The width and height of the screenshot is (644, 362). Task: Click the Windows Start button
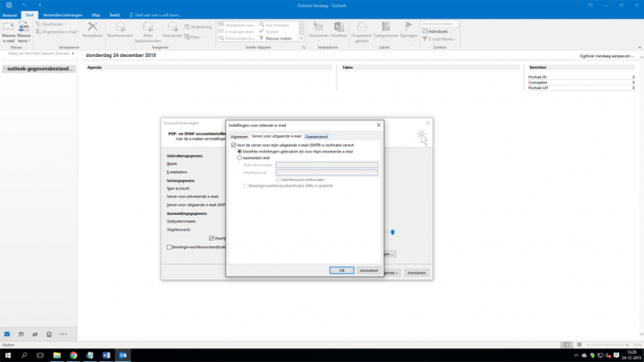coord(7,356)
